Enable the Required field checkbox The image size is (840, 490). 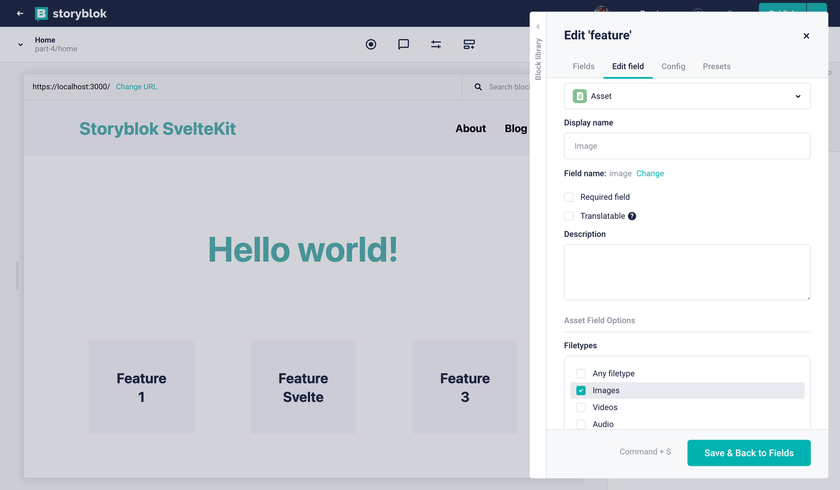pos(569,197)
